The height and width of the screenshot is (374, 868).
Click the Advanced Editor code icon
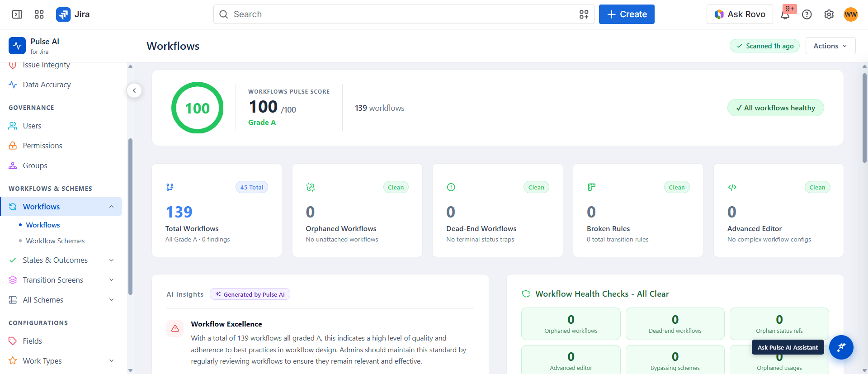(732, 187)
